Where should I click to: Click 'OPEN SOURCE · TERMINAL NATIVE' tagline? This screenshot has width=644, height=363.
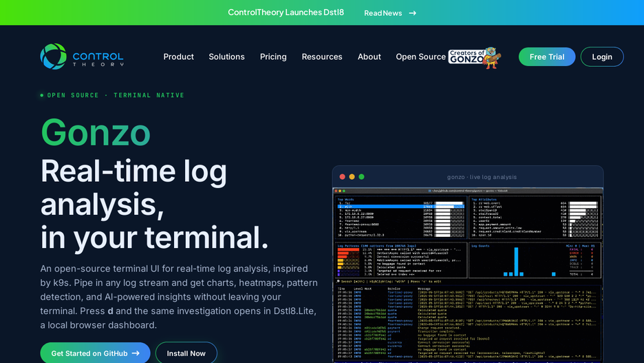click(116, 95)
